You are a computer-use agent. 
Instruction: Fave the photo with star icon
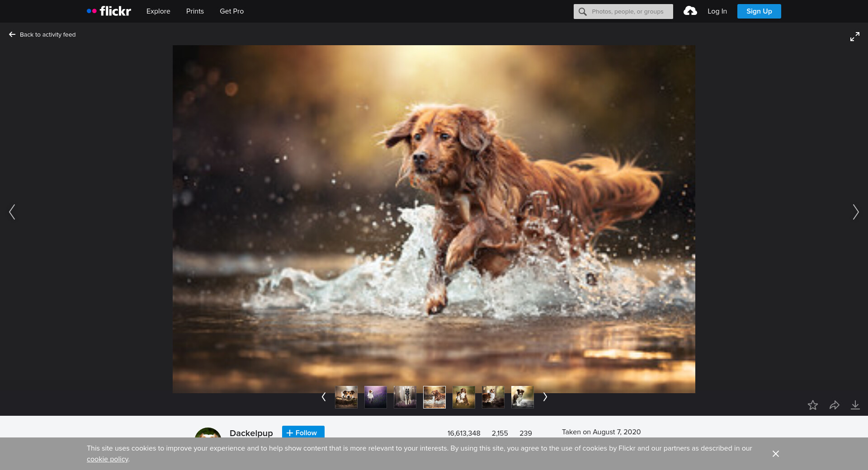point(813,405)
